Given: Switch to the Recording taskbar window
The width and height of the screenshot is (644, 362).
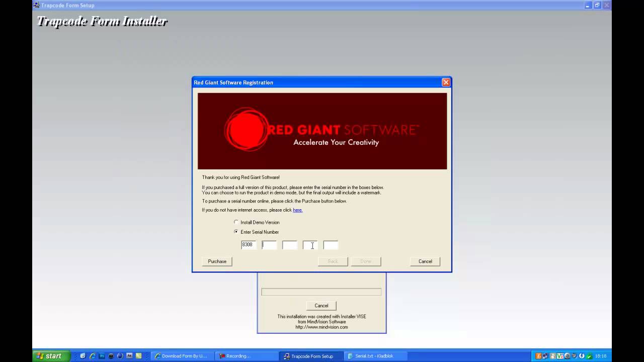Looking at the screenshot, I should [x=247, y=356].
